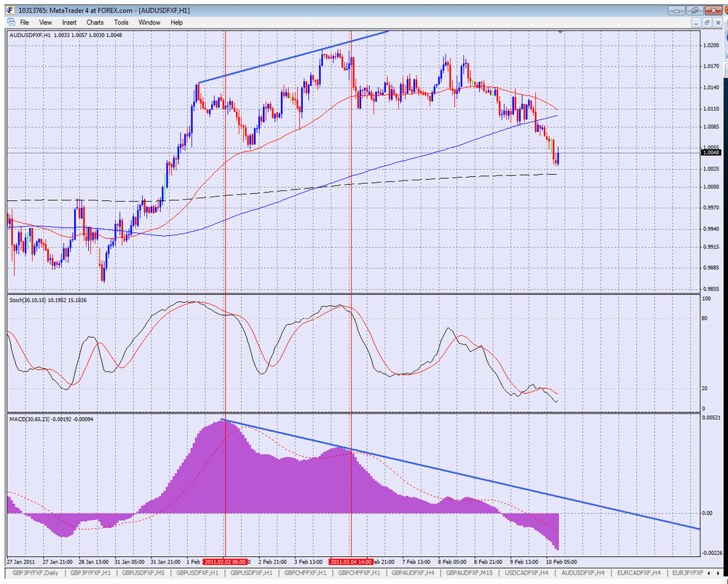Viewport: 728px width, 584px height.
Task: Click the 2011.02.02 06:00 vertical line label
Action: [226, 561]
